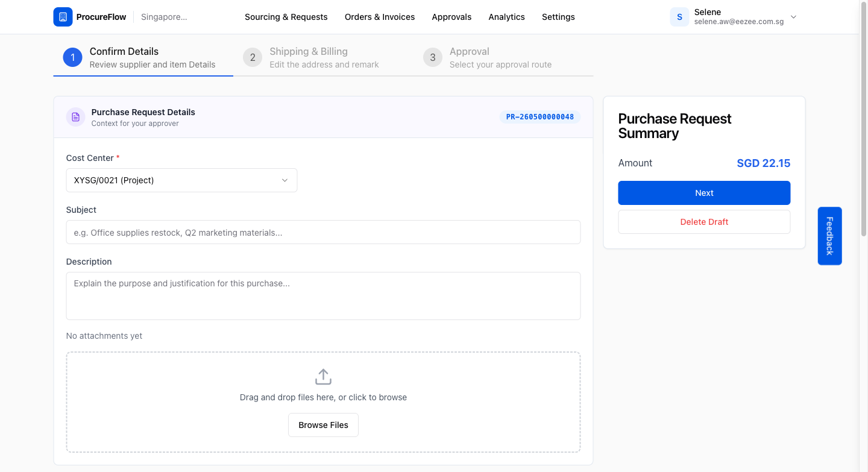
Task: Click the blue Next button
Action: 704,193
